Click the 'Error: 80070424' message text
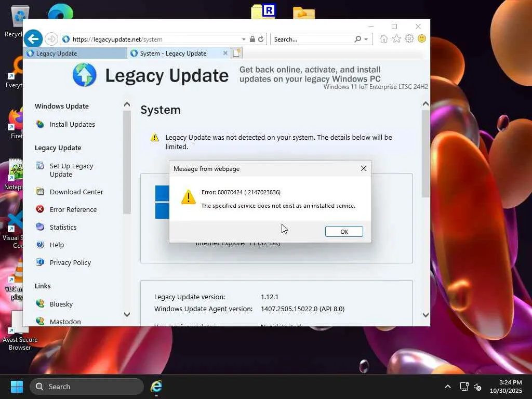 tap(241, 192)
